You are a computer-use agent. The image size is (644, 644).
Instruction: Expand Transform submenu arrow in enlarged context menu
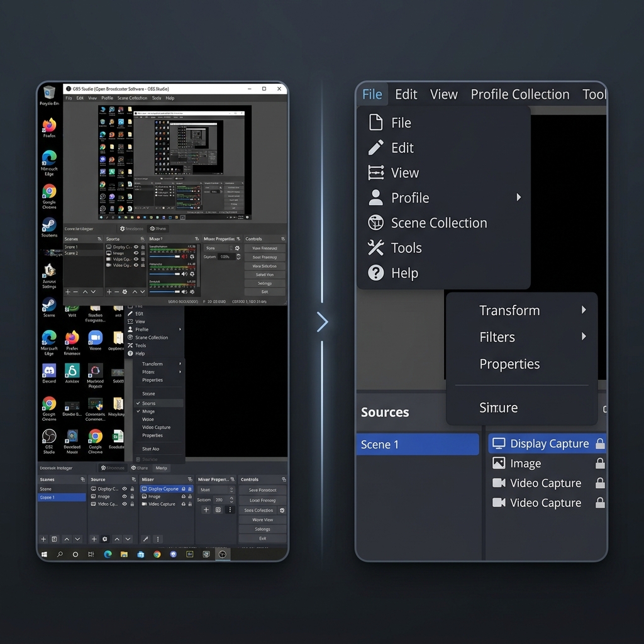(x=584, y=309)
